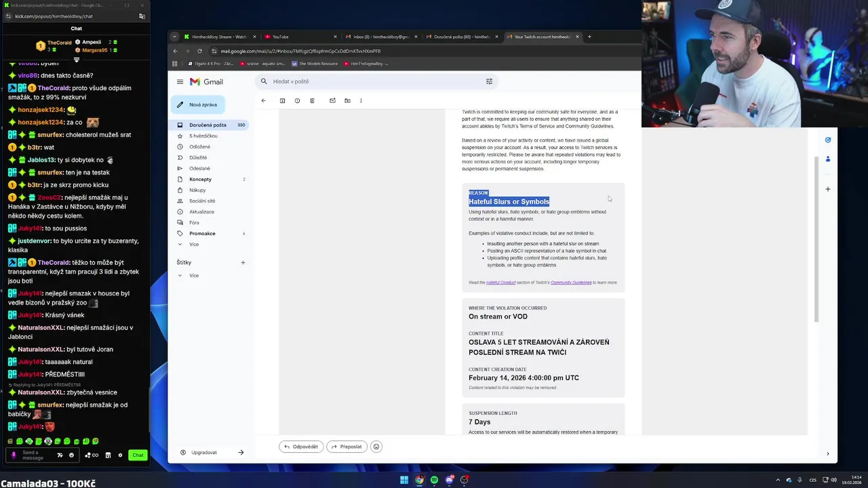Add a new label next to Štítky
The image size is (868, 488).
(243, 262)
